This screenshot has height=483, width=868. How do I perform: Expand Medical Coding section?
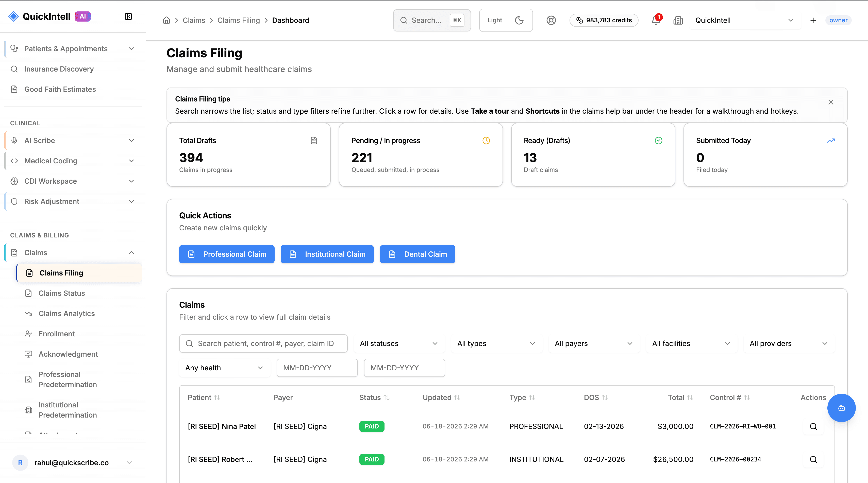pos(73,161)
